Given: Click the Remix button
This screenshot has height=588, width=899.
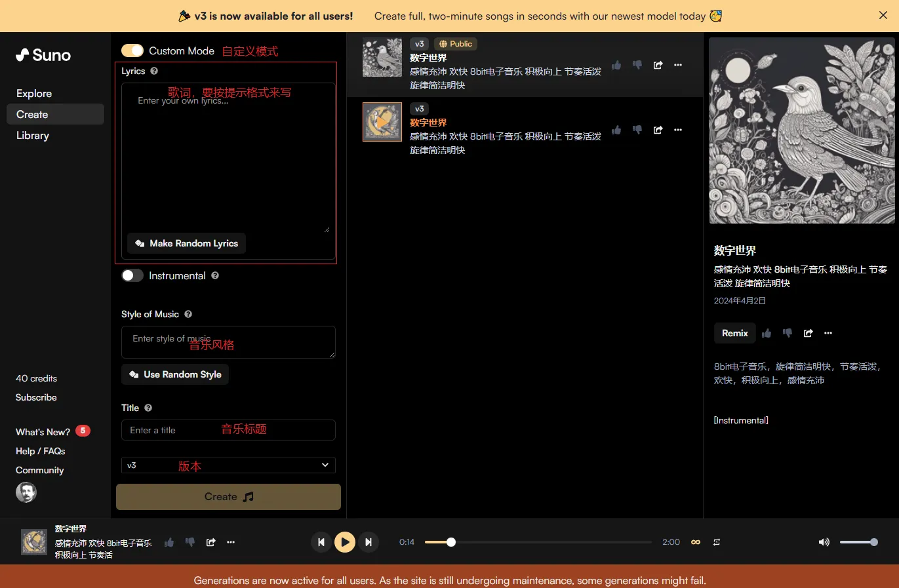Looking at the screenshot, I should point(734,333).
